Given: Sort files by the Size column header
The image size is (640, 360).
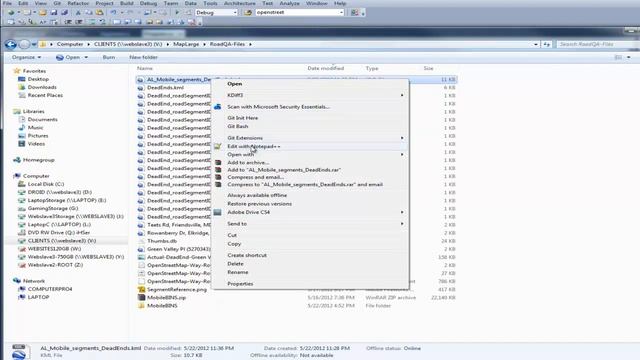Looking at the screenshot, I should [428, 69].
